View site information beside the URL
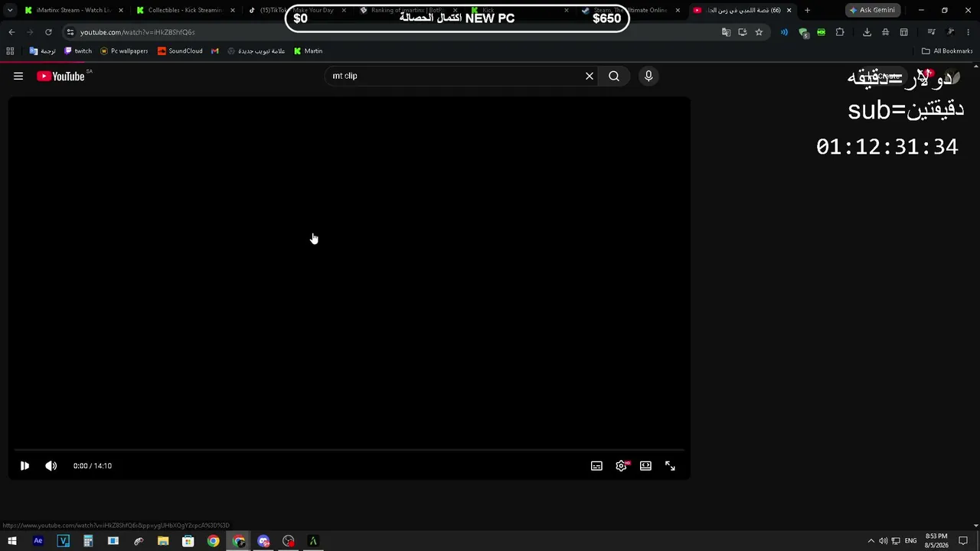Viewport: 980px width, 551px height. [70, 32]
